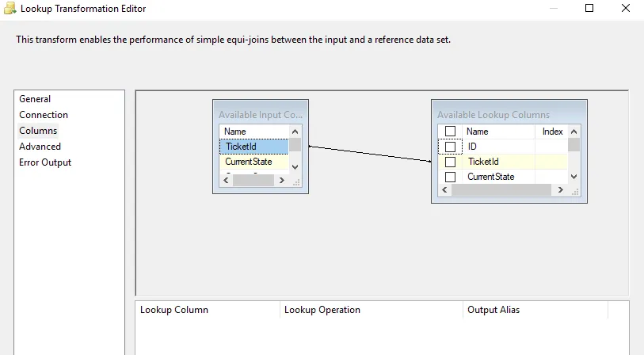Click the Name header in input columns
This screenshot has height=355, width=644.
[x=254, y=132]
